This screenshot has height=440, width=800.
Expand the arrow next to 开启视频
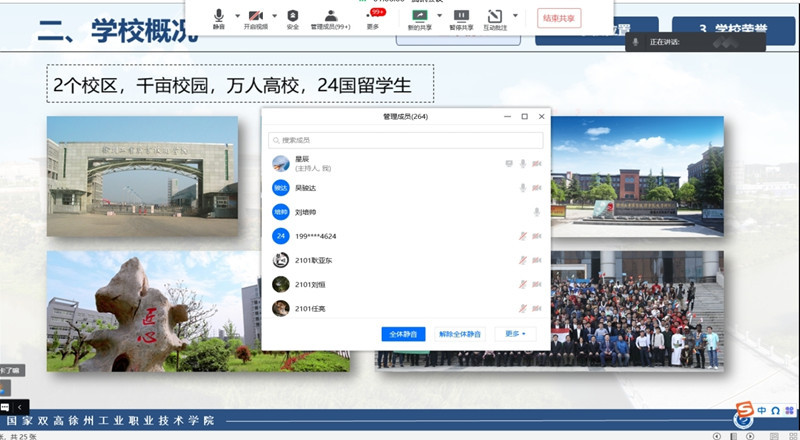pyautogui.click(x=275, y=16)
